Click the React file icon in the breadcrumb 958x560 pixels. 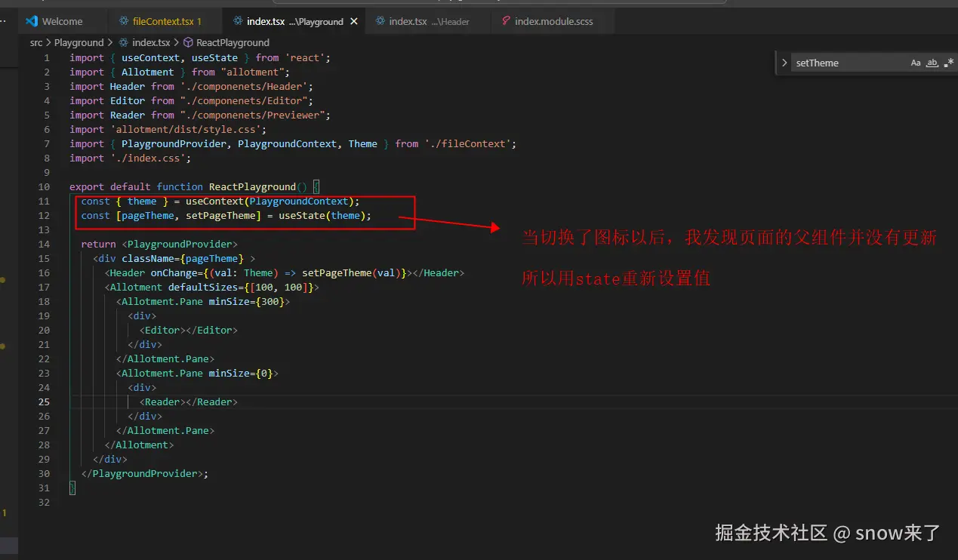pos(124,43)
